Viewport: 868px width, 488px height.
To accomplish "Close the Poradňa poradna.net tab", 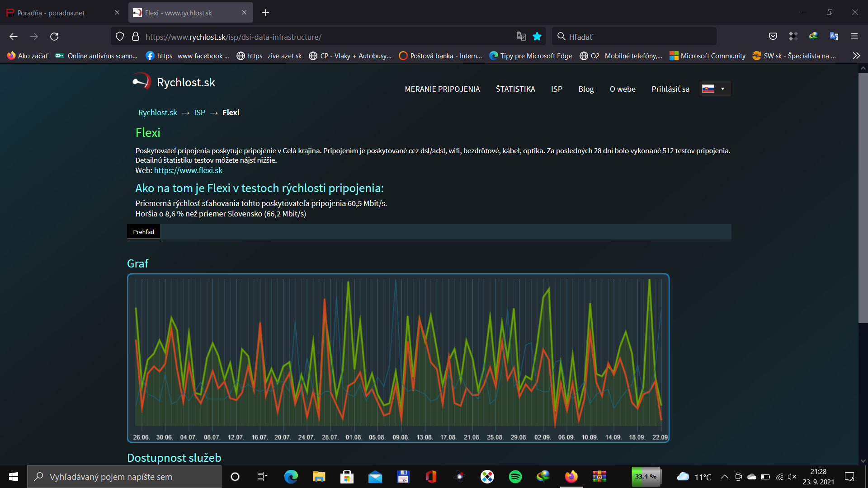I will (117, 13).
